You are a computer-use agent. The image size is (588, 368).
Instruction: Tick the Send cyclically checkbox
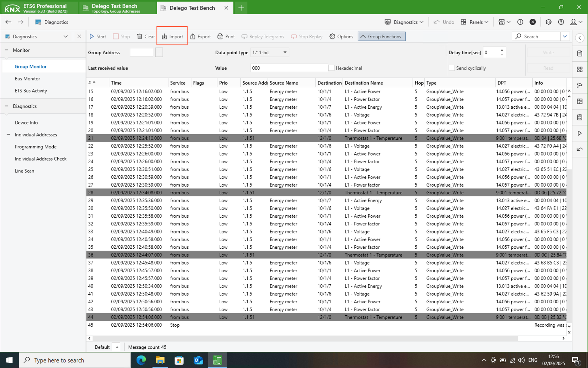point(452,68)
